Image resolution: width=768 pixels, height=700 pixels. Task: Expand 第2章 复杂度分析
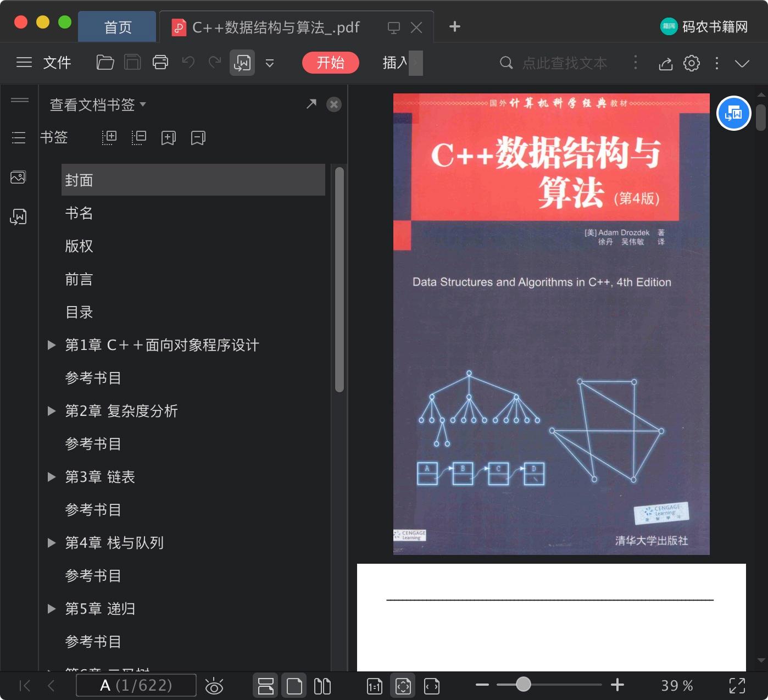[x=52, y=411]
